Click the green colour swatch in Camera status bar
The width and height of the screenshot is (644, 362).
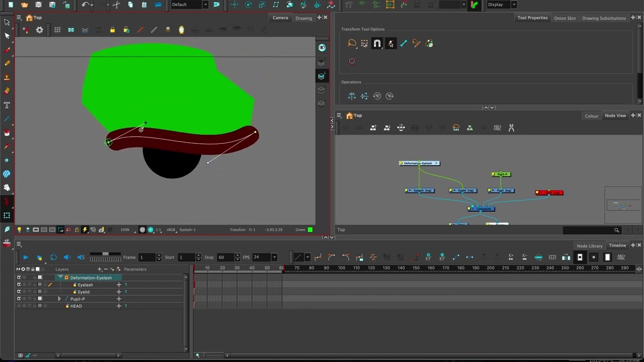(310, 230)
